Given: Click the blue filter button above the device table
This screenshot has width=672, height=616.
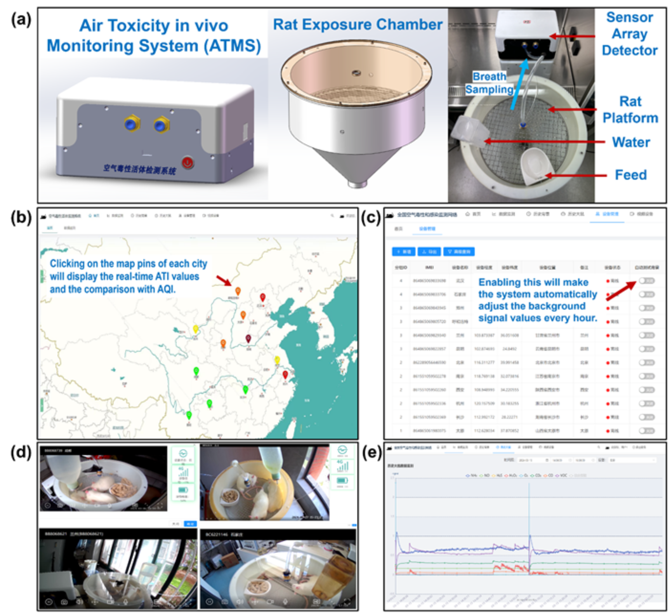Looking at the screenshot, I should pos(459,252).
